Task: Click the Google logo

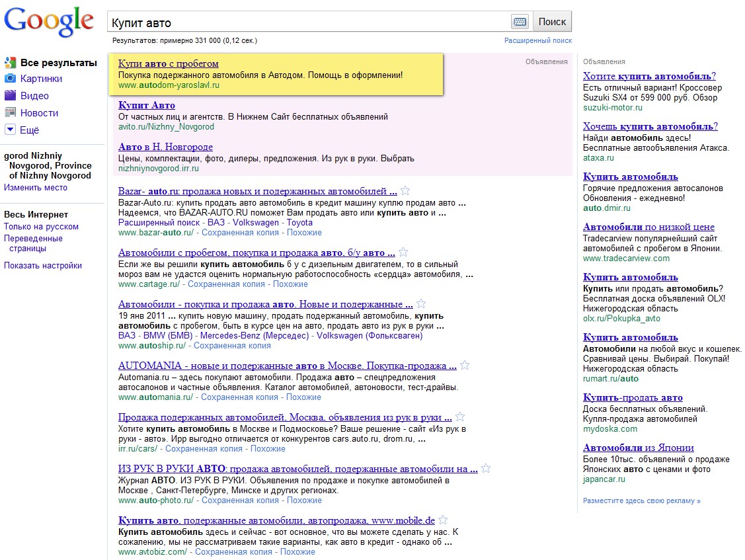Action: 49,21
